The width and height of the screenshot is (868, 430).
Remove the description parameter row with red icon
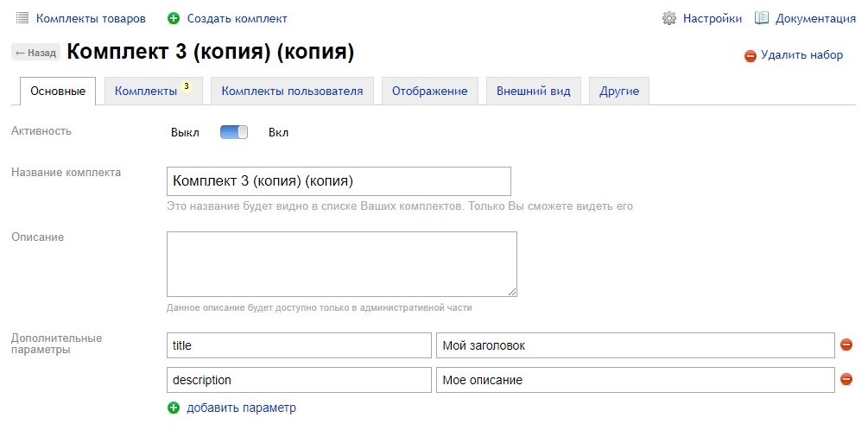pyautogui.click(x=846, y=379)
